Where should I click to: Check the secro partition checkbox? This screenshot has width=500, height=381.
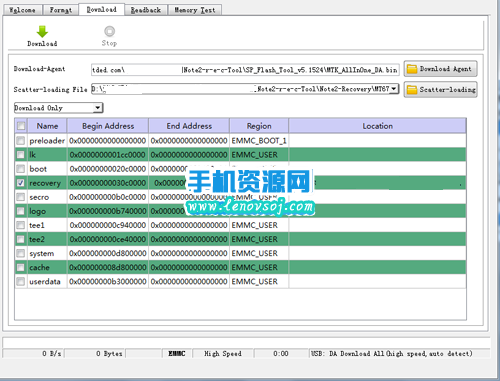tap(21, 197)
